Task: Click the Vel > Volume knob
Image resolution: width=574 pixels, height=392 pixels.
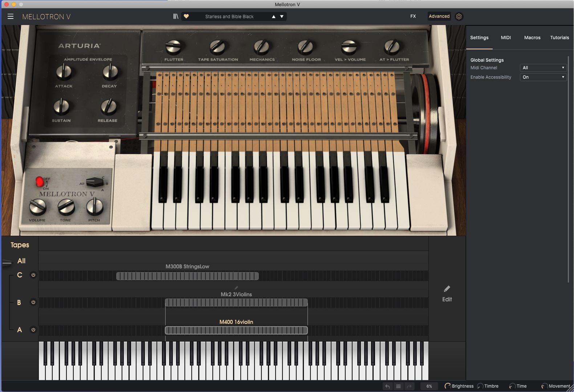Action: [350, 46]
